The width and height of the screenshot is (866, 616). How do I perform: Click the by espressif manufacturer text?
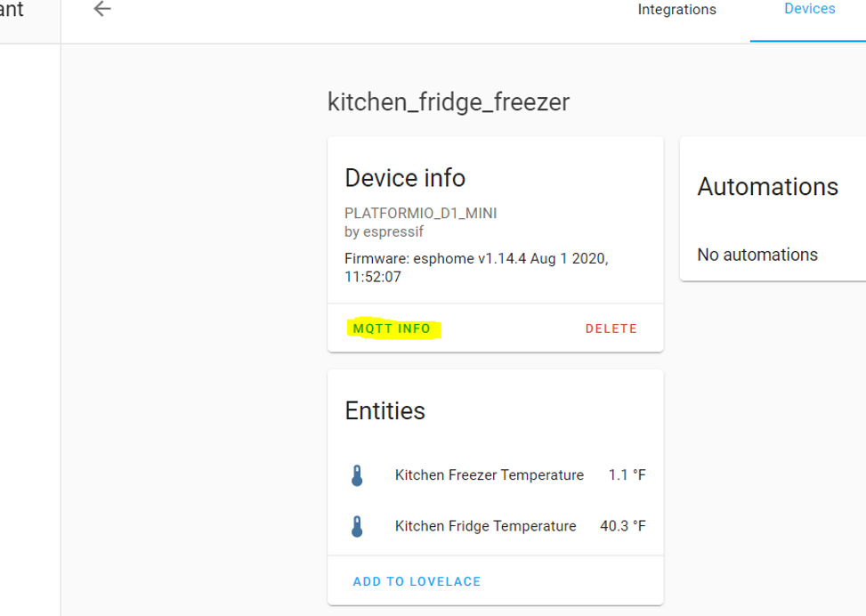(384, 232)
